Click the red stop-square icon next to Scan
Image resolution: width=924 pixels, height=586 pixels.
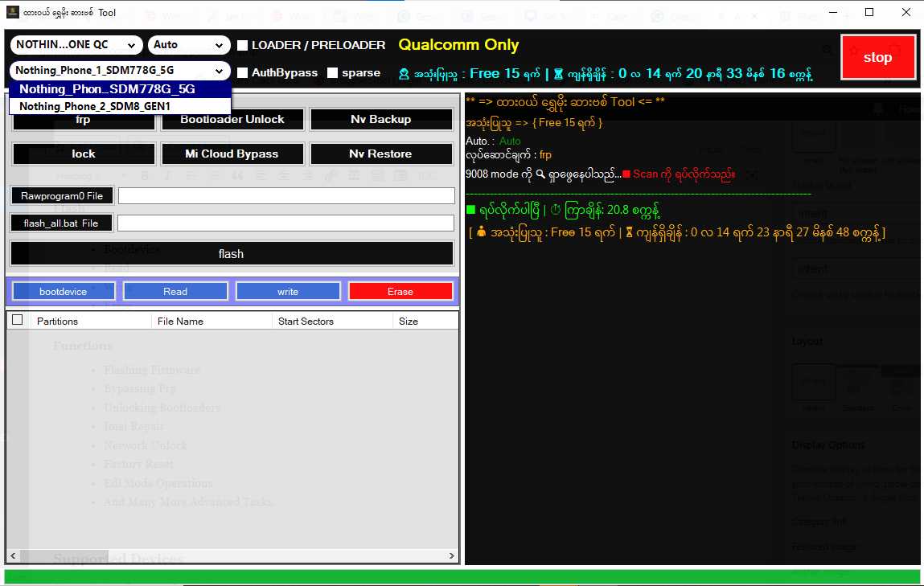(x=626, y=174)
